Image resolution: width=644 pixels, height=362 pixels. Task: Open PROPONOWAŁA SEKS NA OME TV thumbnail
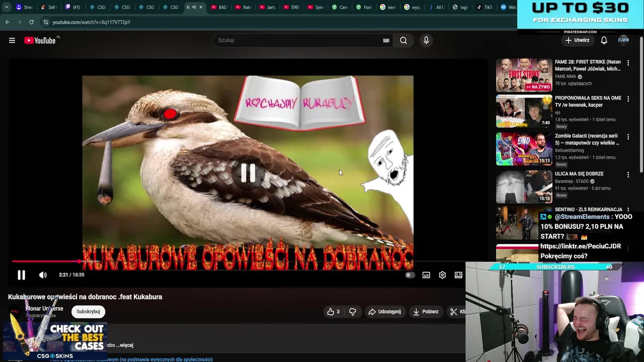524,111
